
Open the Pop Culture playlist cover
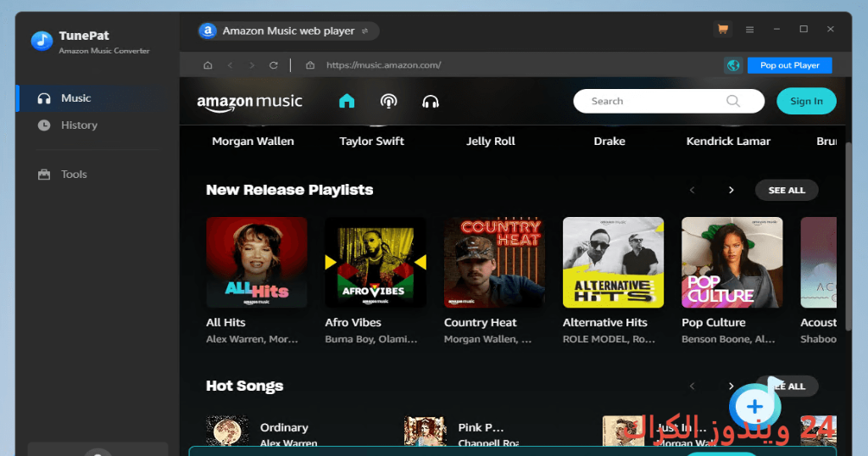tap(732, 262)
